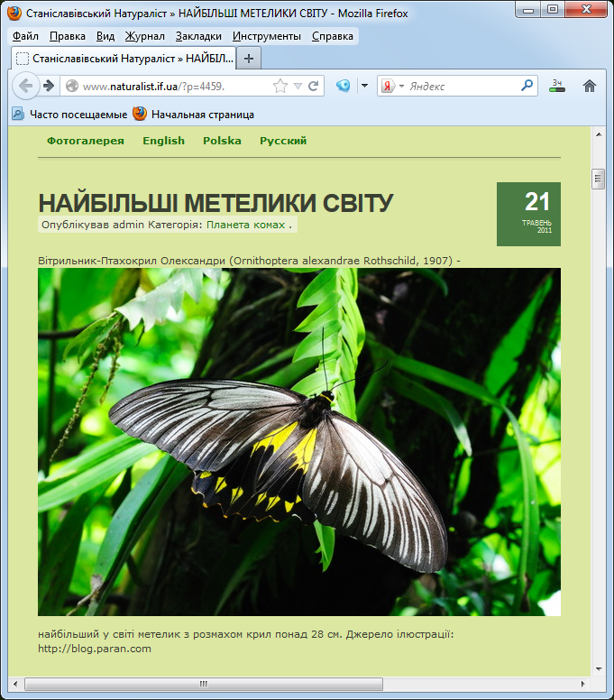Open the Закладки menu
The height and width of the screenshot is (700, 614).
(198, 36)
